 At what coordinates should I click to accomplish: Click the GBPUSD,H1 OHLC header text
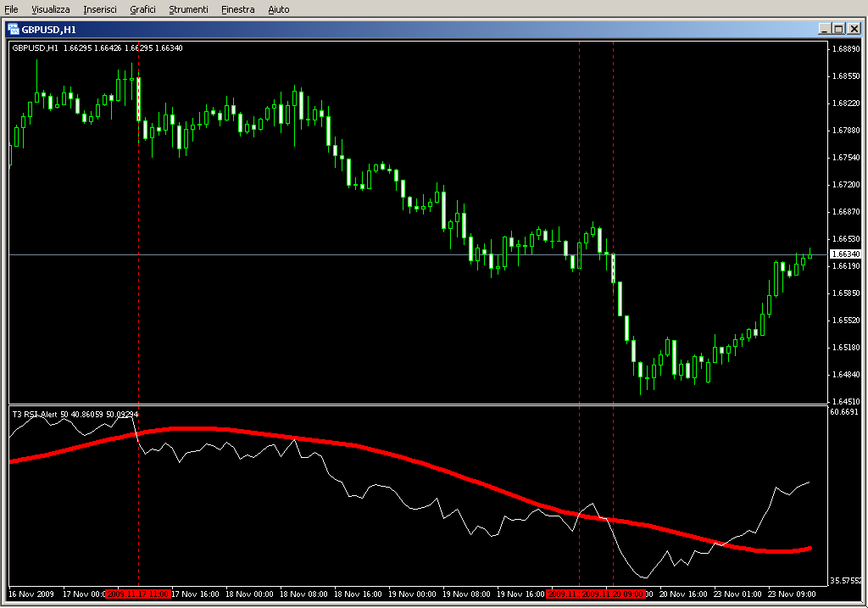[x=97, y=48]
